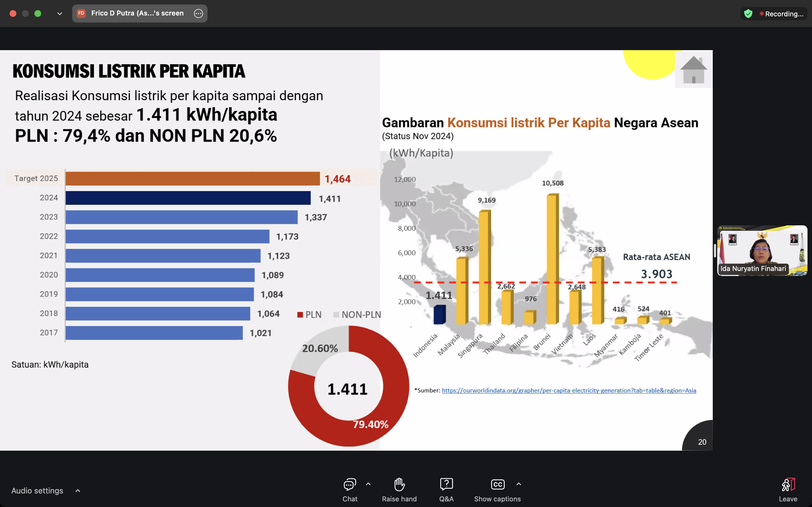Open the Q&A window icon
Image resolution: width=812 pixels, height=507 pixels.
point(446,484)
